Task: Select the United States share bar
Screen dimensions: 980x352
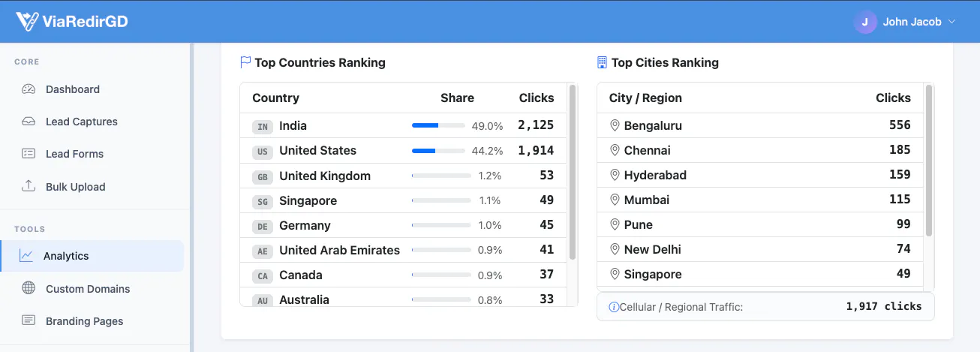Action: (438, 151)
